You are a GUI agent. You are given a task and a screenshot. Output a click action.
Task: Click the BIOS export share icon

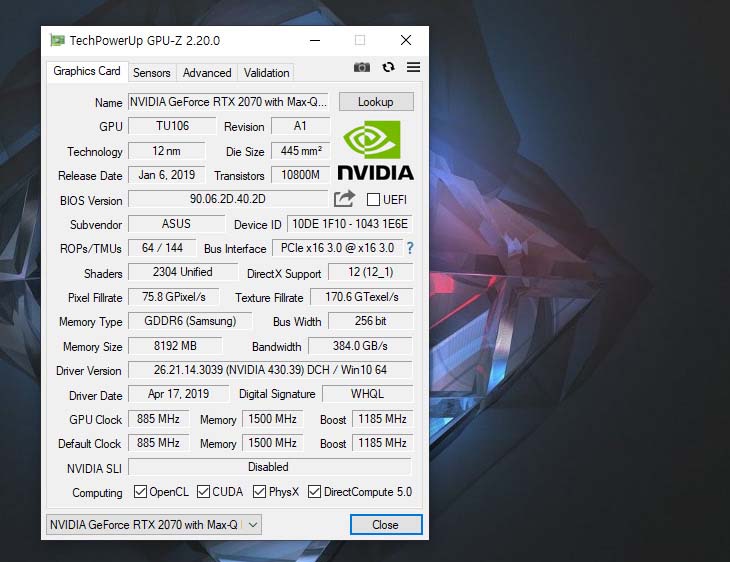pos(345,199)
